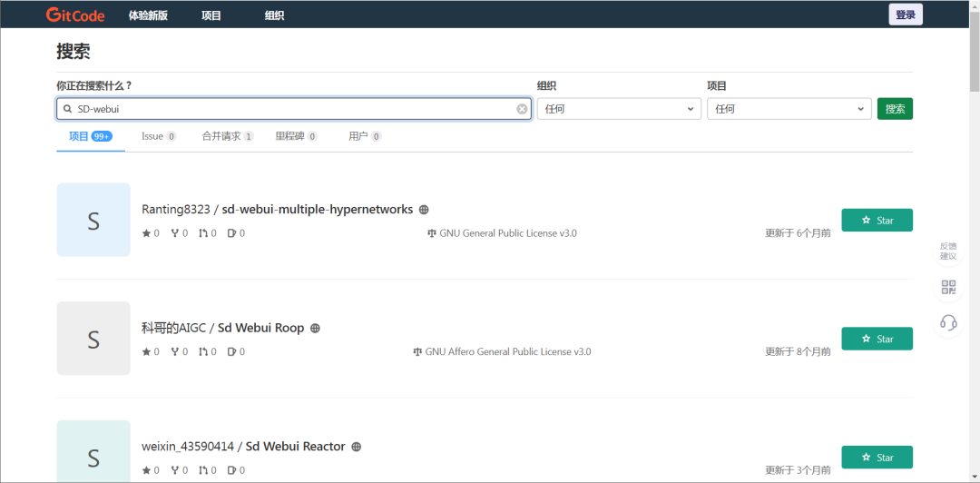Open the QR code sidebar icon
The height and width of the screenshot is (483, 980).
coord(949,287)
